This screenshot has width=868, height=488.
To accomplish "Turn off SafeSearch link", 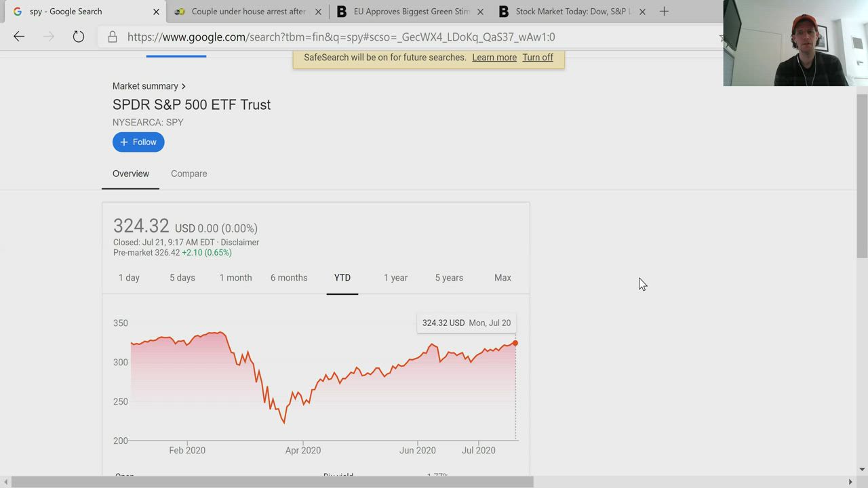I will 538,58.
